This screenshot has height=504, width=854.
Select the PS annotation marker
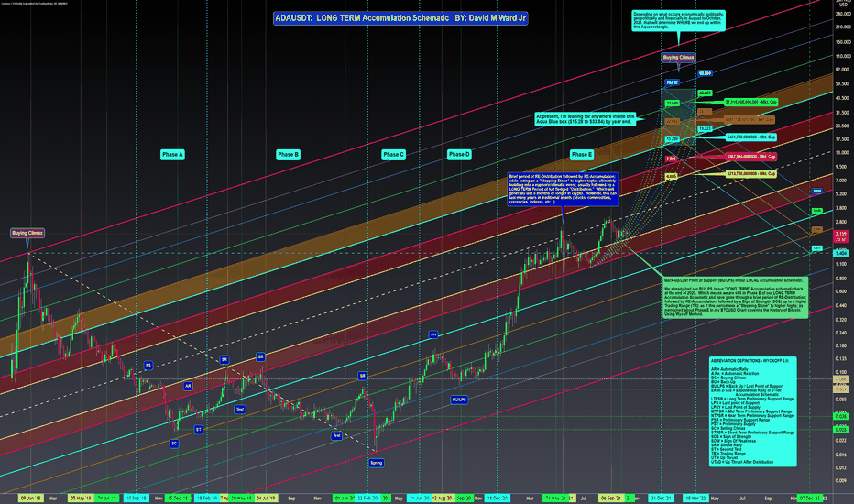point(148,365)
